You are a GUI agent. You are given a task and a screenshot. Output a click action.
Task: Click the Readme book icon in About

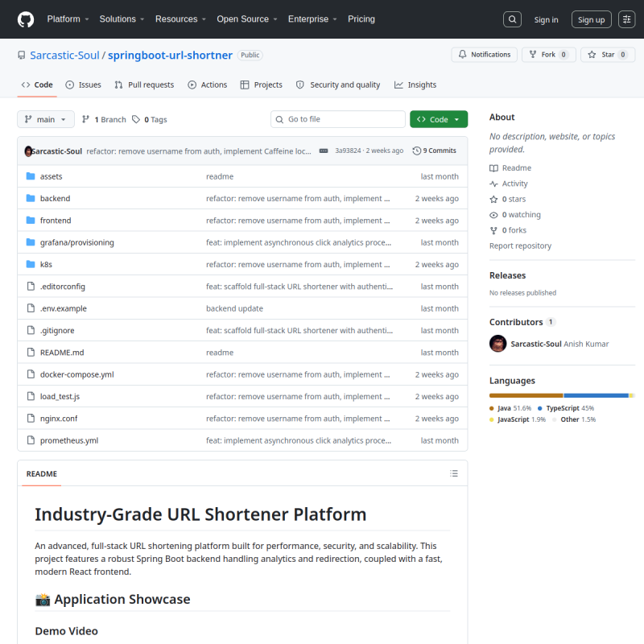[493, 168]
